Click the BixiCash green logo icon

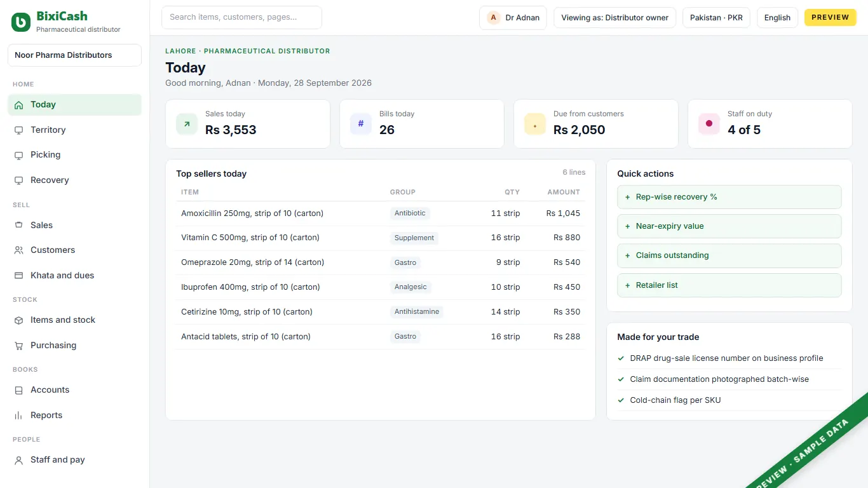tap(21, 22)
